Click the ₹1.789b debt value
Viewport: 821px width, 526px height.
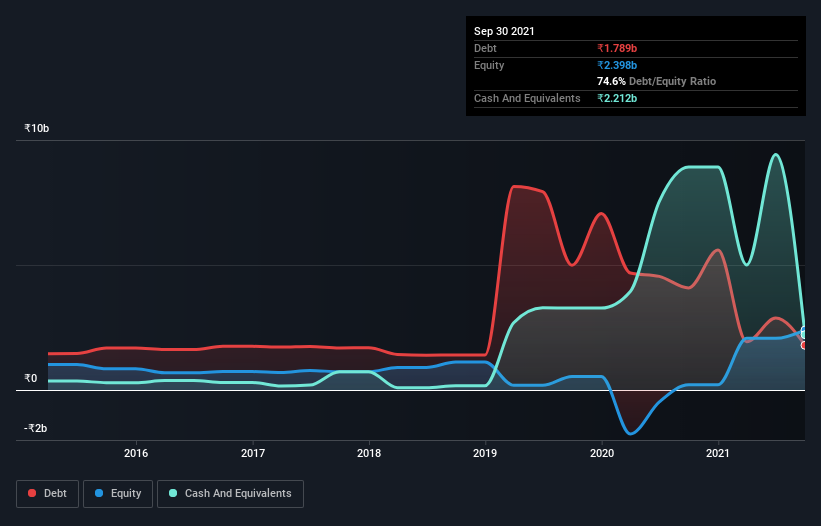click(x=617, y=48)
